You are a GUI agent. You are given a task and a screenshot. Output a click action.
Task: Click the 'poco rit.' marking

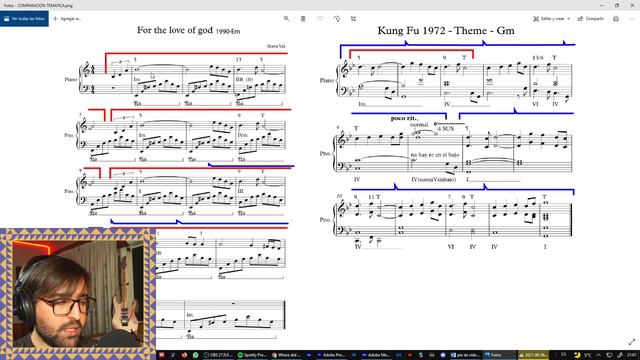404,118
